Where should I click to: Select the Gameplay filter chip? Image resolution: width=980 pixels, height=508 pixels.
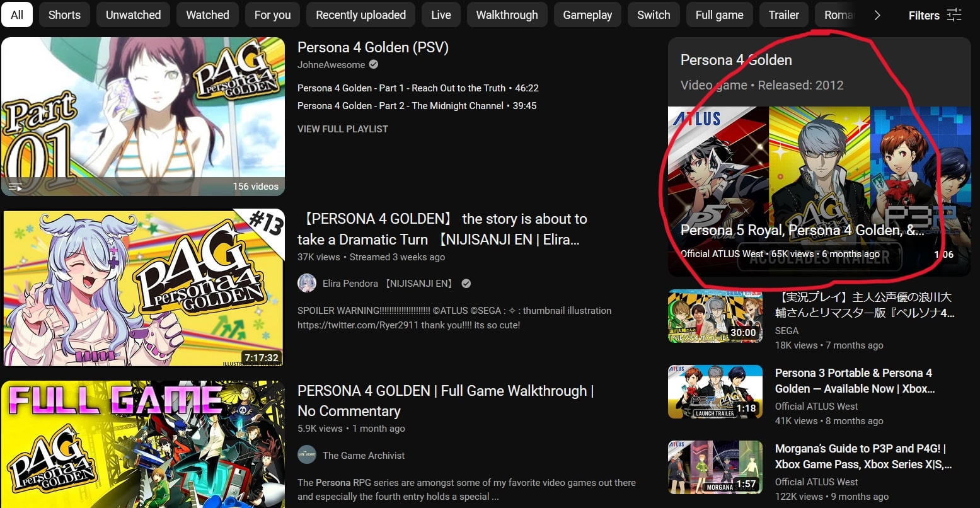click(587, 14)
